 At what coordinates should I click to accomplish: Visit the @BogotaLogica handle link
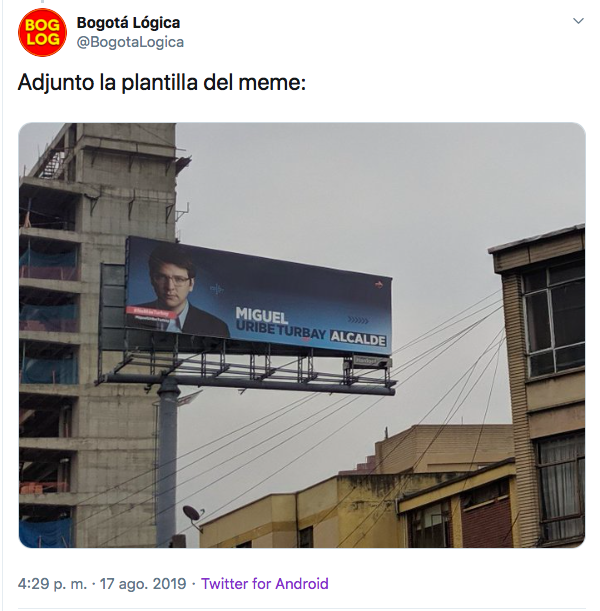click(x=130, y=42)
